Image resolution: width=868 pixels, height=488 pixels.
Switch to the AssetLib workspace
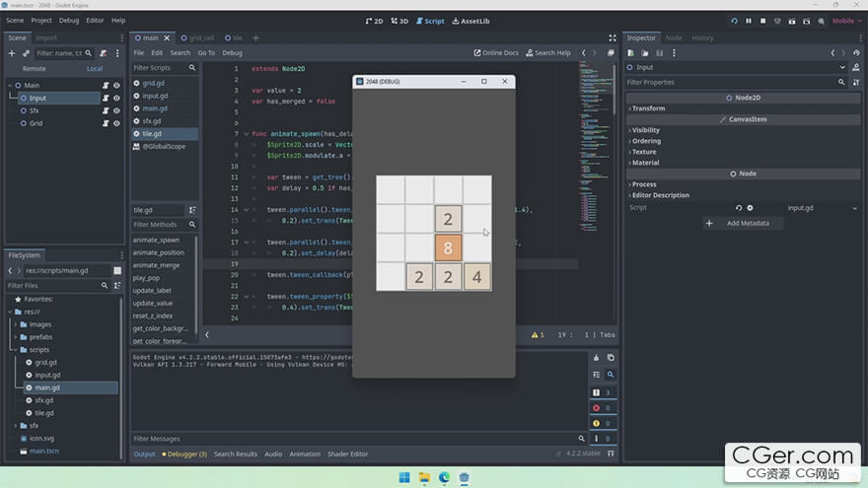470,21
